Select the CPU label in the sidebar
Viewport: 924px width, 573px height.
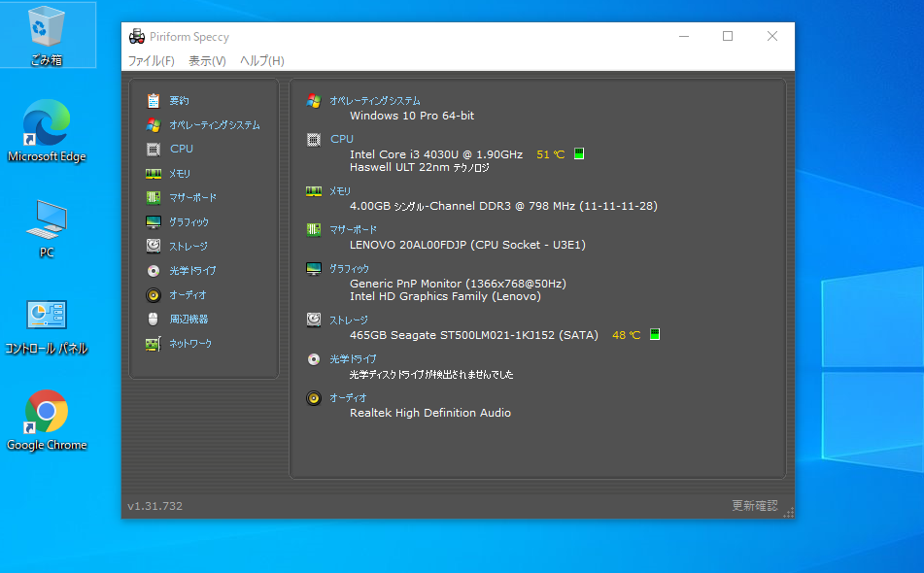pos(182,149)
